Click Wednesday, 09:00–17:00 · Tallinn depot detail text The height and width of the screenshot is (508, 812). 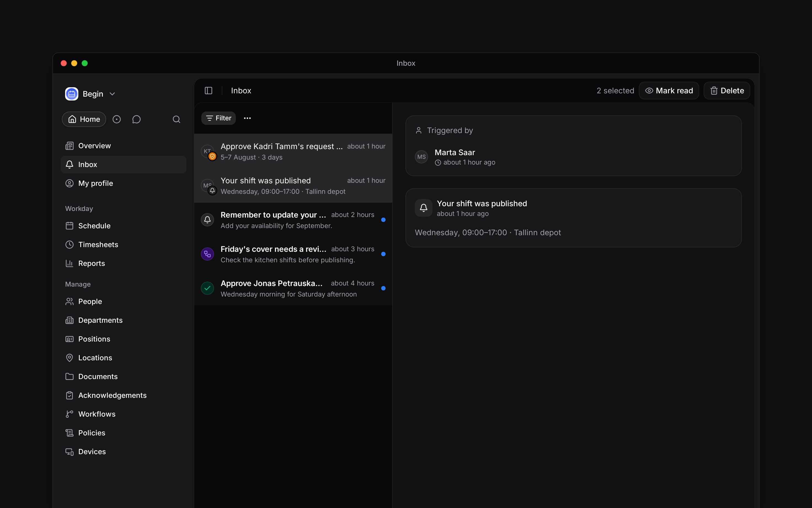coord(488,232)
